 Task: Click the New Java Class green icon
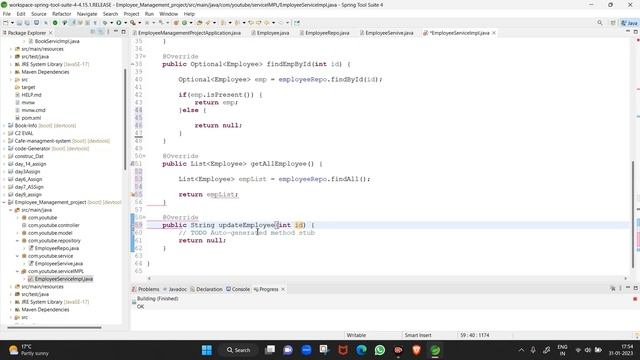(184, 22)
